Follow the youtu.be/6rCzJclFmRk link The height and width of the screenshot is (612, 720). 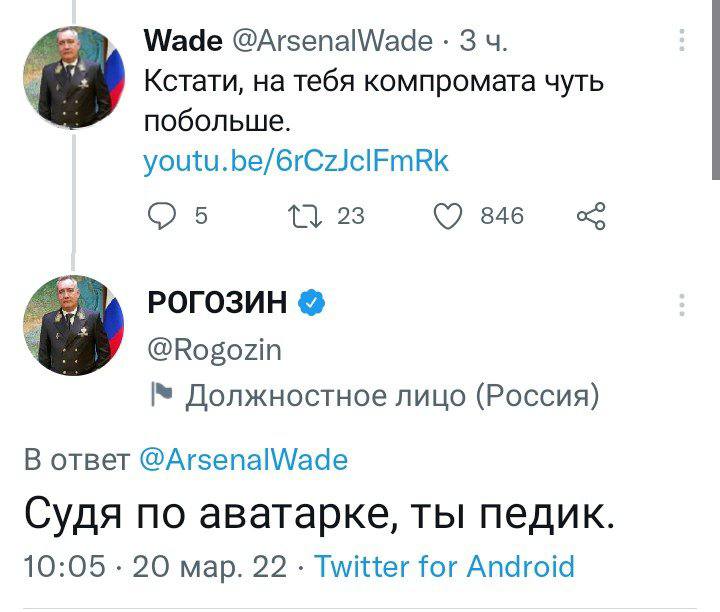click(x=296, y=161)
